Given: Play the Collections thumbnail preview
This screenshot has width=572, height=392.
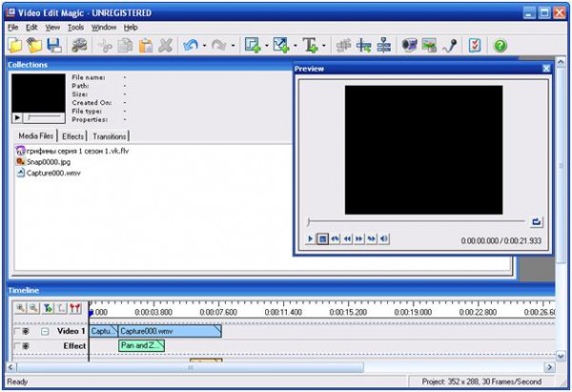Looking at the screenshot, I should (x=17, y=117).
